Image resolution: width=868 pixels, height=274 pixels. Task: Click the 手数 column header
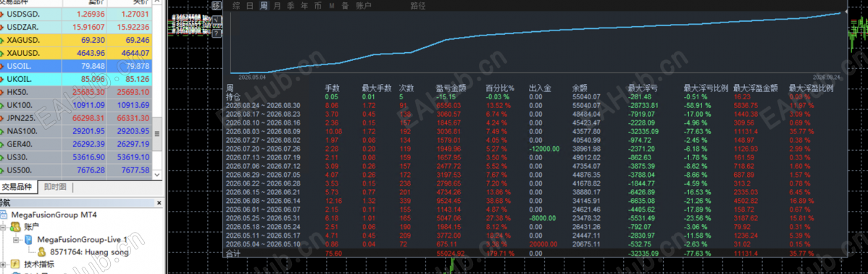pyautogui.click(x=332, y=88)
